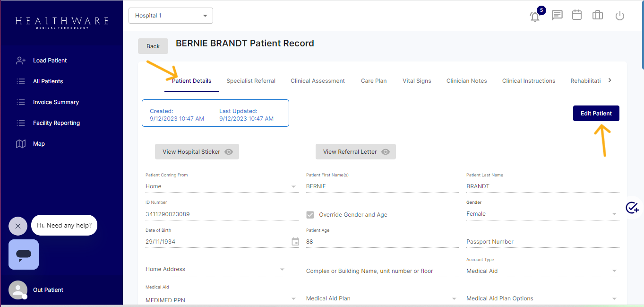Open the Clinical Assessment tab
Image resolution: width=644 pixels, height=307 pixels.
(318, 81)
